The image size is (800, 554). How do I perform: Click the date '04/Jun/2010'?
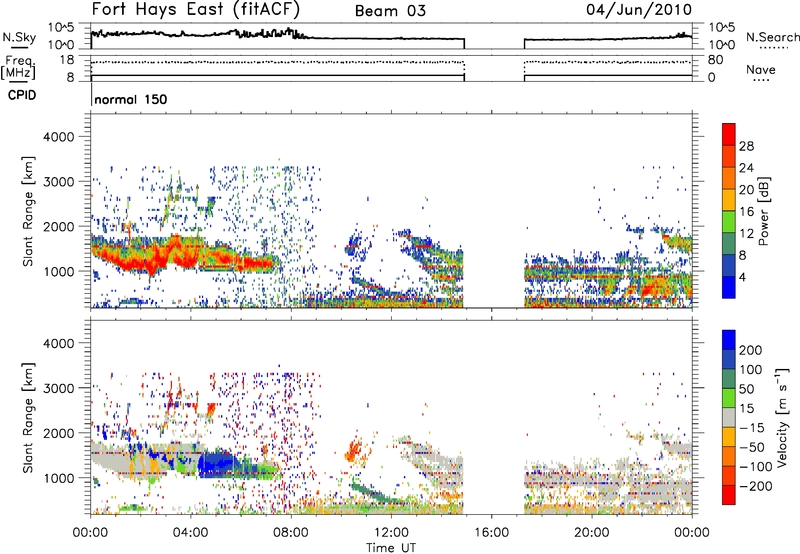pos(639,10)
